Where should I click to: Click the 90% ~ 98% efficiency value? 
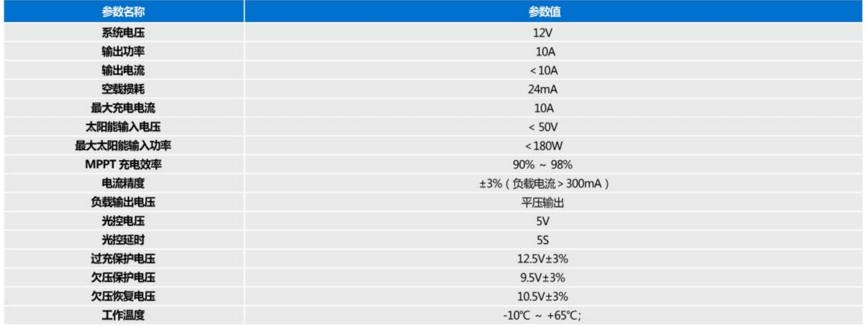click(x=543, y=165)
